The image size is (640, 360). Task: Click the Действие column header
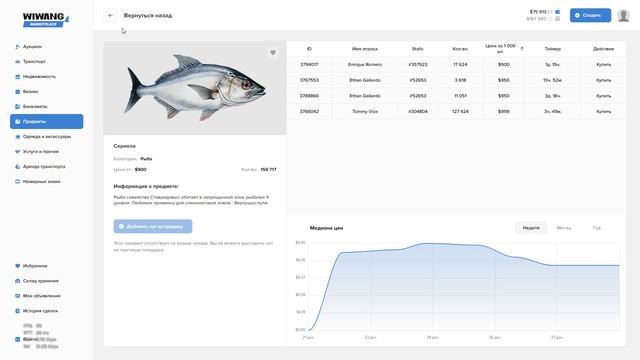tap(603, 49)
